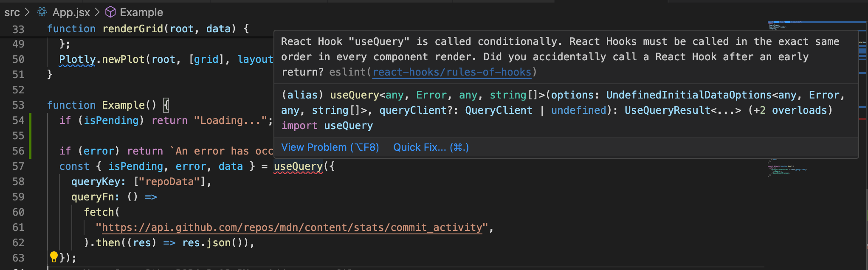Click the red marker in overview ruler

(x=862, y=119)
